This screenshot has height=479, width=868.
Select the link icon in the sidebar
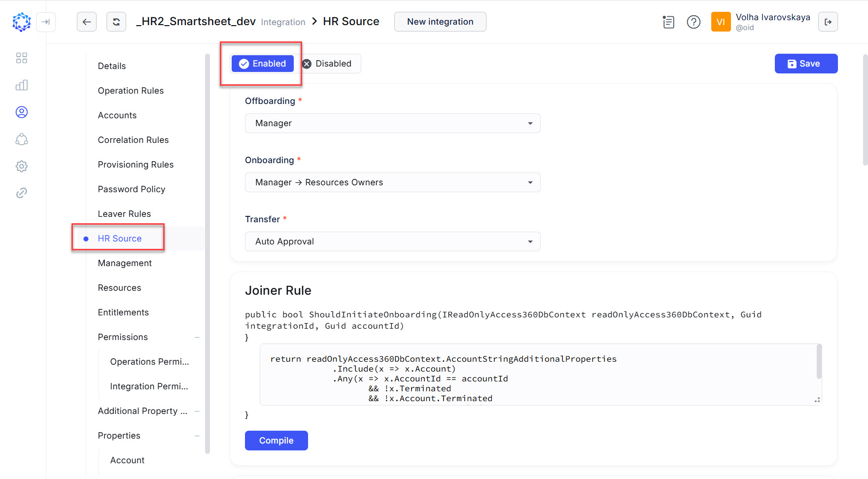pyautogui.click(x=21, y=193)
